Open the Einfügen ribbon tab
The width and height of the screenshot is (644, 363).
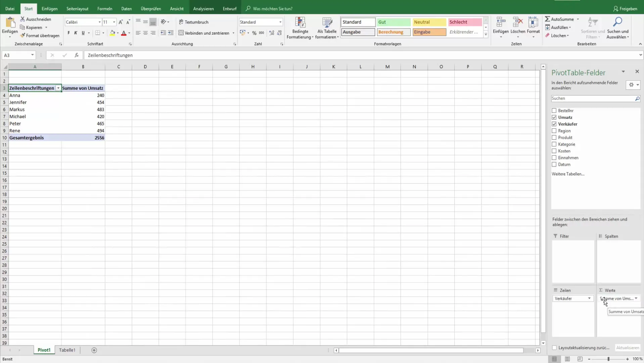click(x=49, y=8)
